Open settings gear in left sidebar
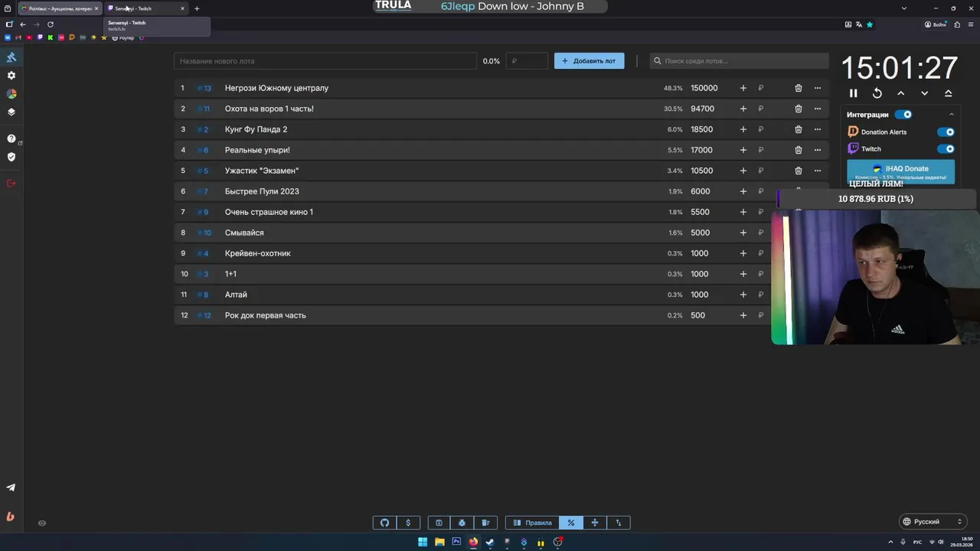This screenshot has width=980, height=551. (11, 76)
